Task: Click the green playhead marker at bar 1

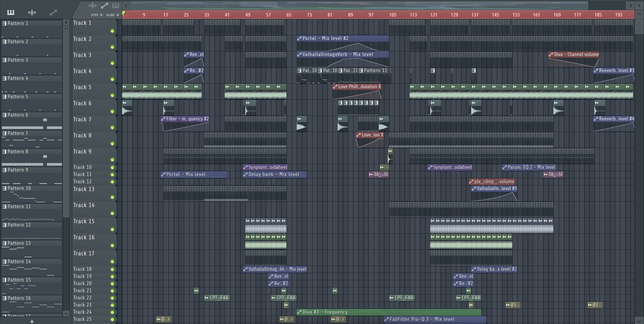Action: (124, 13)
